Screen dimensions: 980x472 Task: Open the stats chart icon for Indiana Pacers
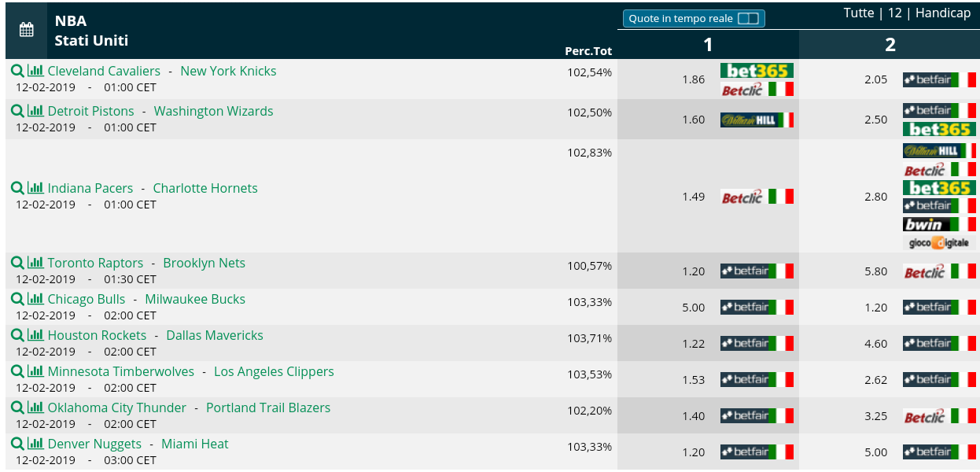point(35,188)
